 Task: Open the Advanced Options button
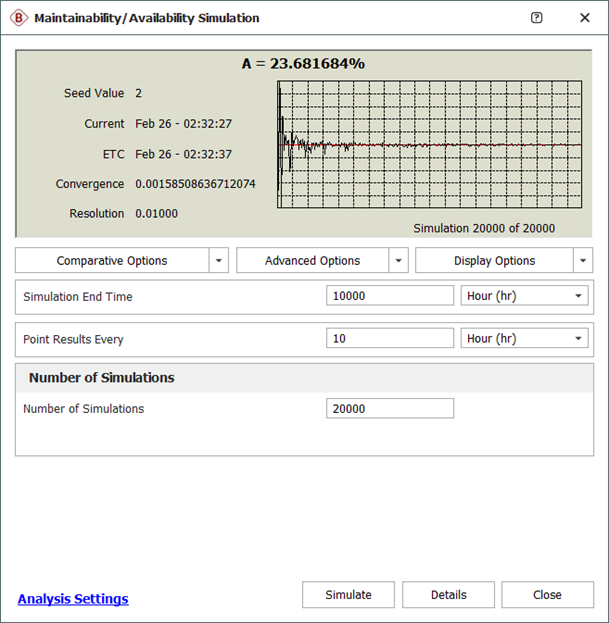312,261
